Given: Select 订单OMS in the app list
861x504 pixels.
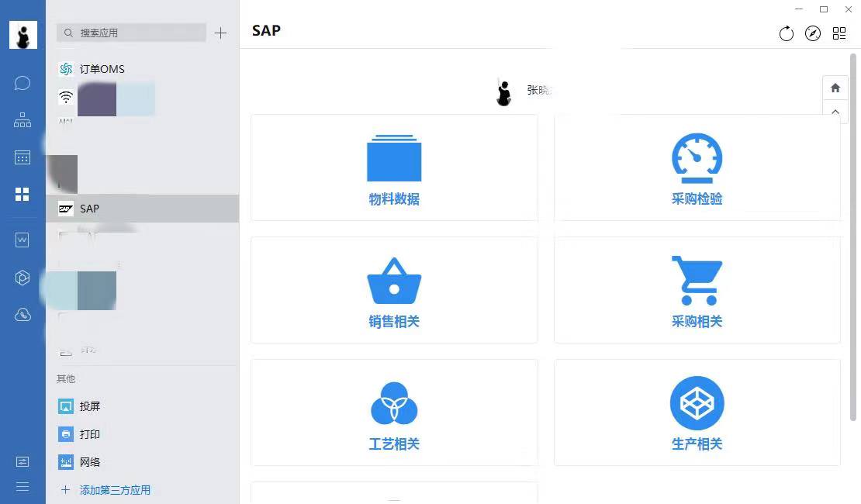Looking at the screenshot, I should click(102, 69).
